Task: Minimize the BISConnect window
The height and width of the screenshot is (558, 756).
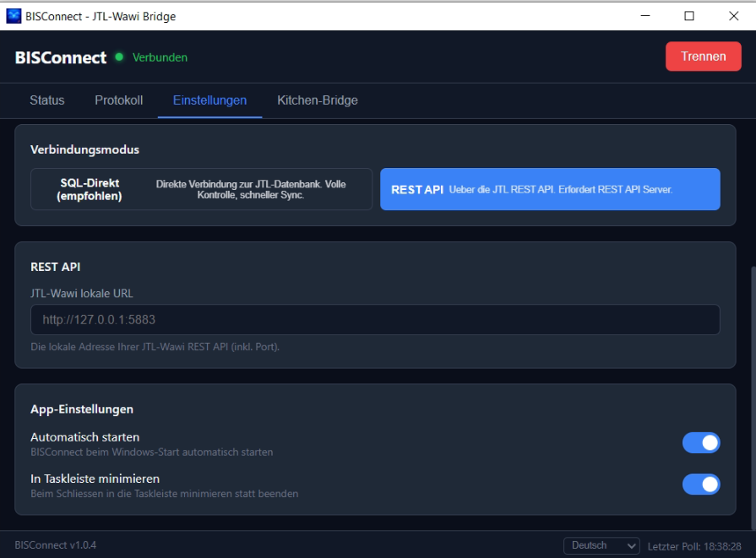Action: click(x=645, y=16)
